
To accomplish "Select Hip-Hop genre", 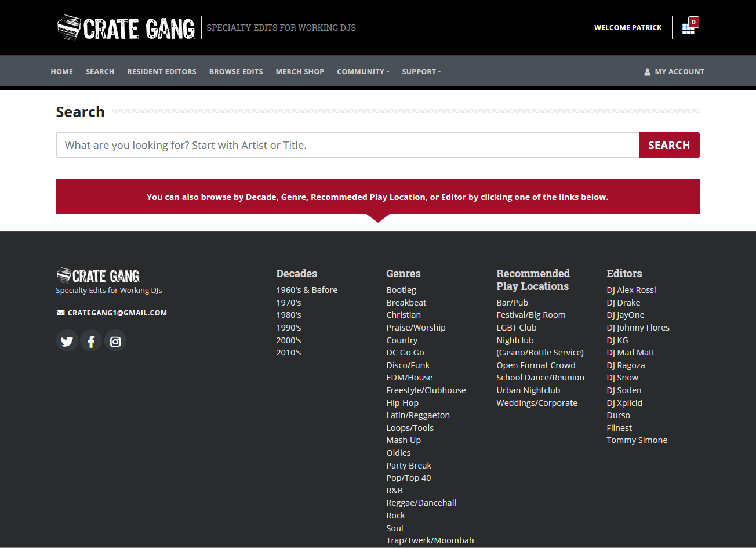I will 402,403.
